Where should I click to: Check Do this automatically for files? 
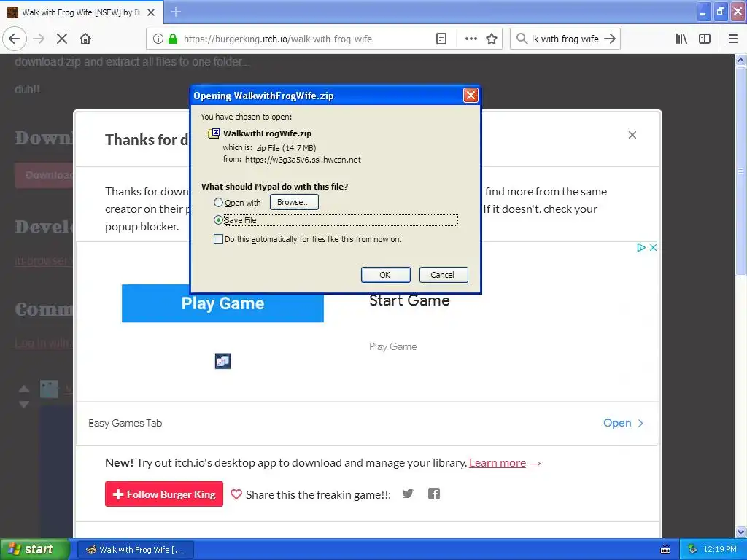tap(218, 239)
